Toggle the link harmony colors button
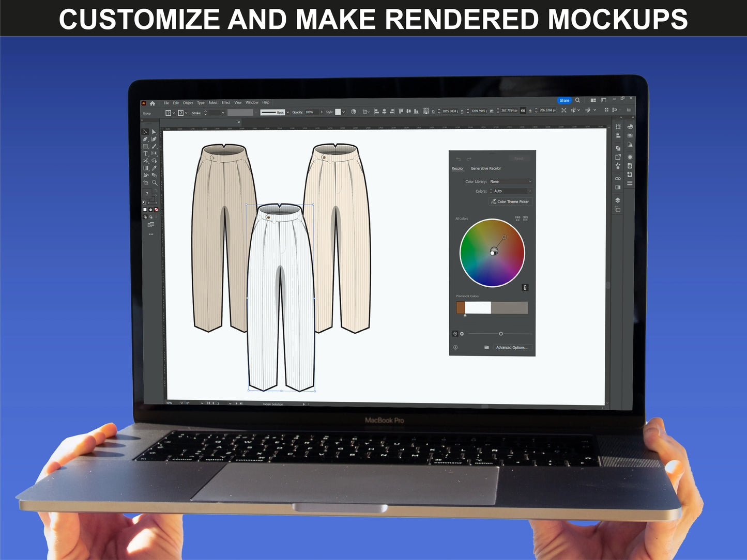 coord(525,288)
